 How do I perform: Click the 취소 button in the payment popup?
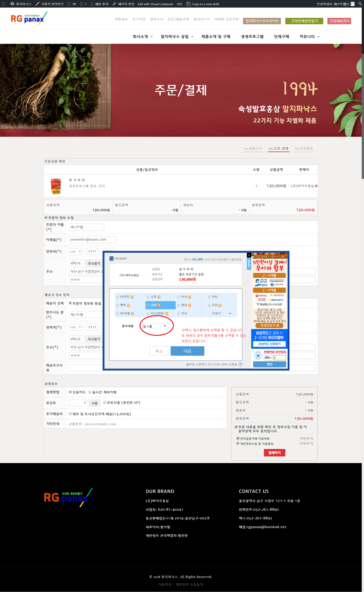(x=159, y=351)
